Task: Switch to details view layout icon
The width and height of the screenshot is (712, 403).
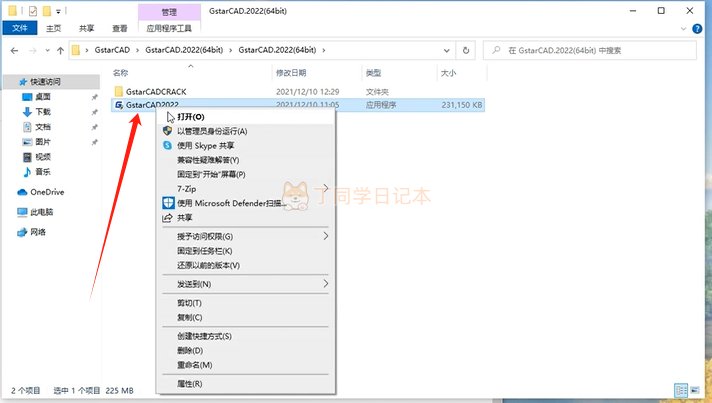Action: click(681, 390)
